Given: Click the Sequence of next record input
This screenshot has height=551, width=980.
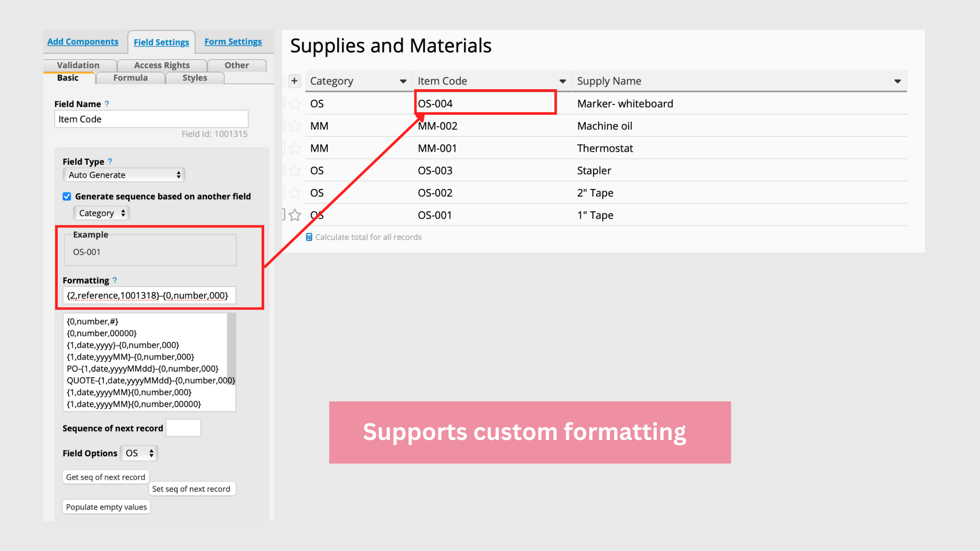Looking at the screenshot, I should coord(183,428).
